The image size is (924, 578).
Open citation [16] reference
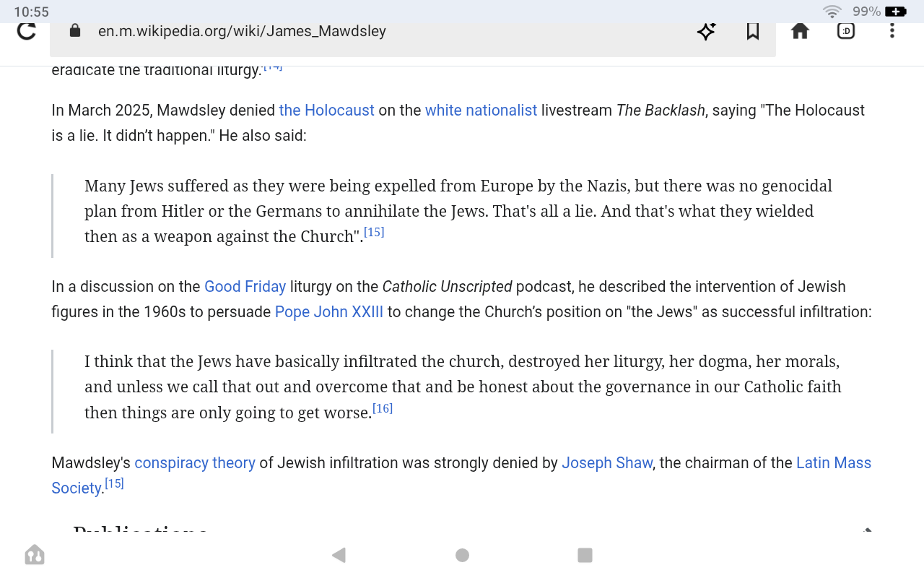tap(383, 409)
